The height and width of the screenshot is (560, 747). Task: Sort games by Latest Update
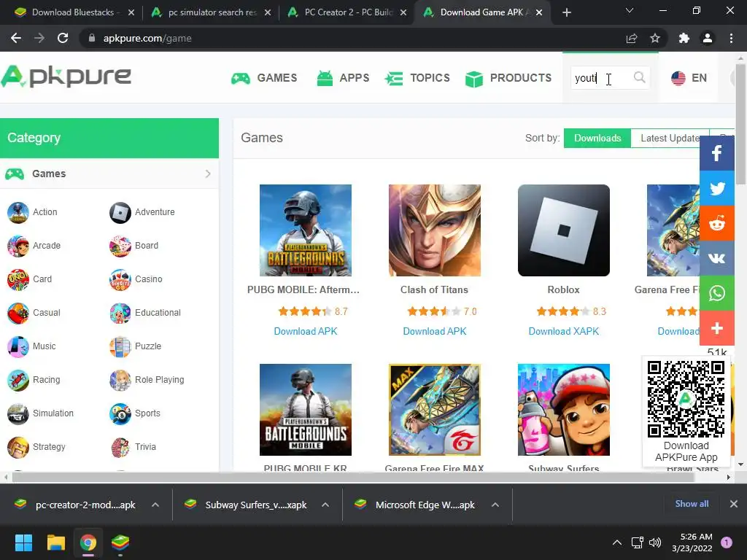click(670, 138)
